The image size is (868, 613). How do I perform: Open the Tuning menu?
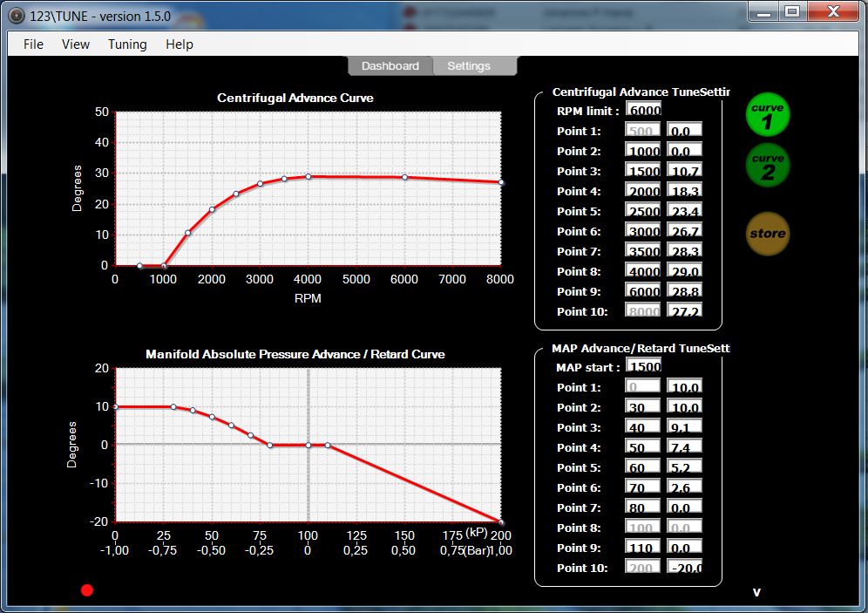click(x=127, y=44)
